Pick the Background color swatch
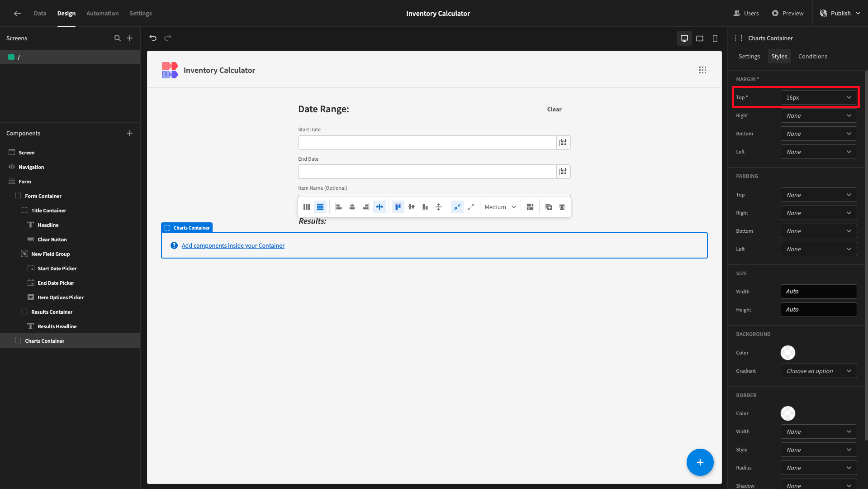 pos(788,353)
